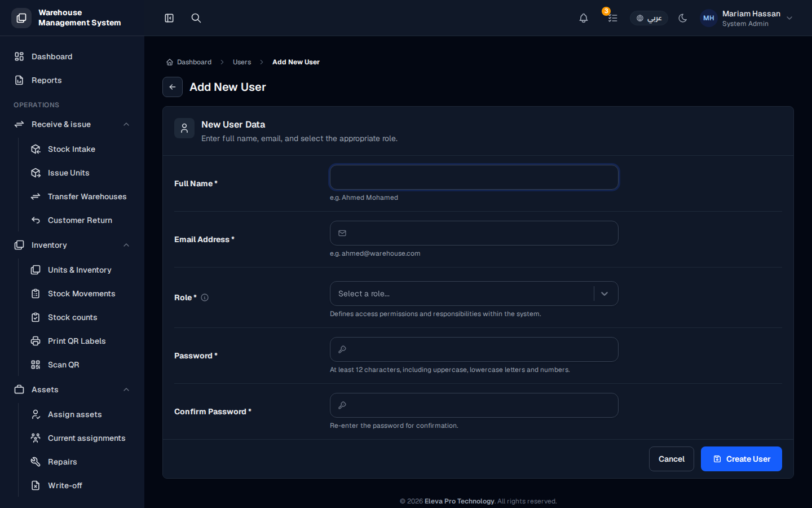Open Assign assets page
This screenshot has width=812, height=508.
coord(81,414)
